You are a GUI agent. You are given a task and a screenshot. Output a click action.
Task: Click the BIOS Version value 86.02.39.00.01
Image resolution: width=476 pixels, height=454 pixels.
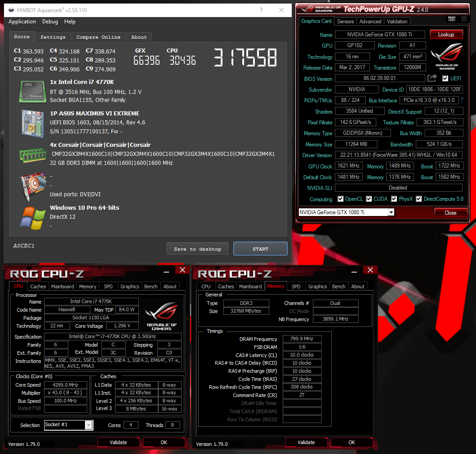(x=380, y=78)
